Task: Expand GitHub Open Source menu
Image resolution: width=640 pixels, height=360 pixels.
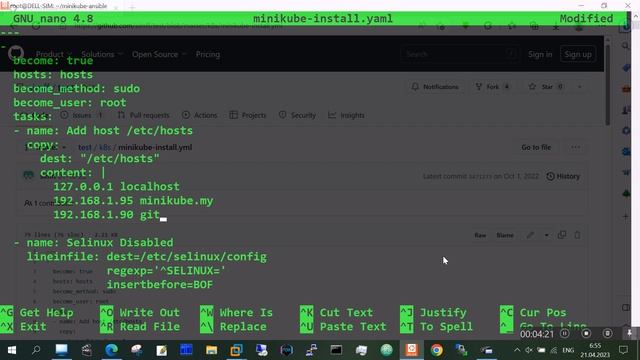Action: [159, 54]
